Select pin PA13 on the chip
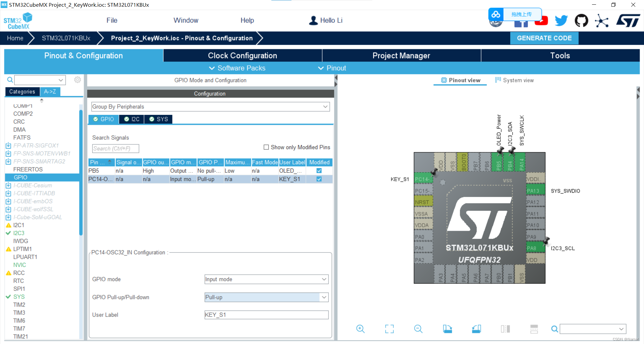 point(535,191)
